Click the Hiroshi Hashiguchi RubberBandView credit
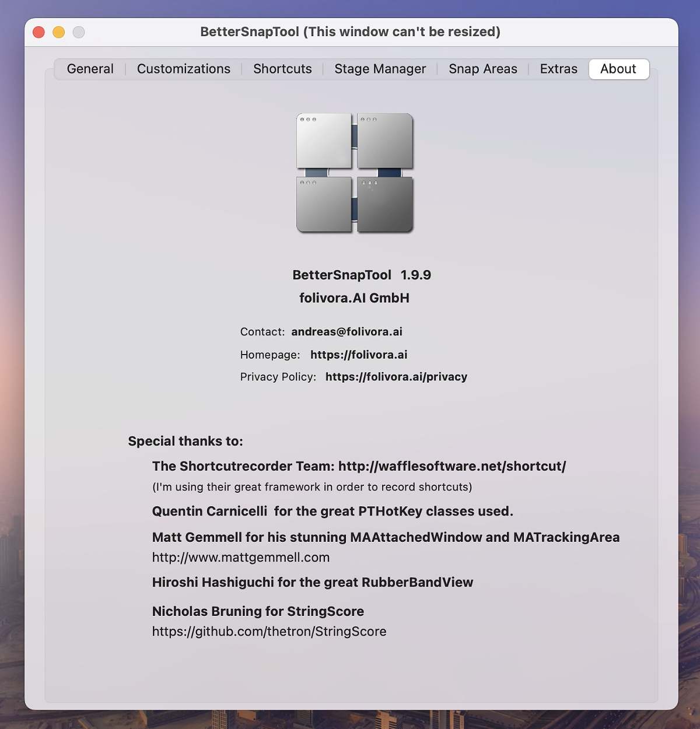Viewport: 700px width, 729px height. 313,582
